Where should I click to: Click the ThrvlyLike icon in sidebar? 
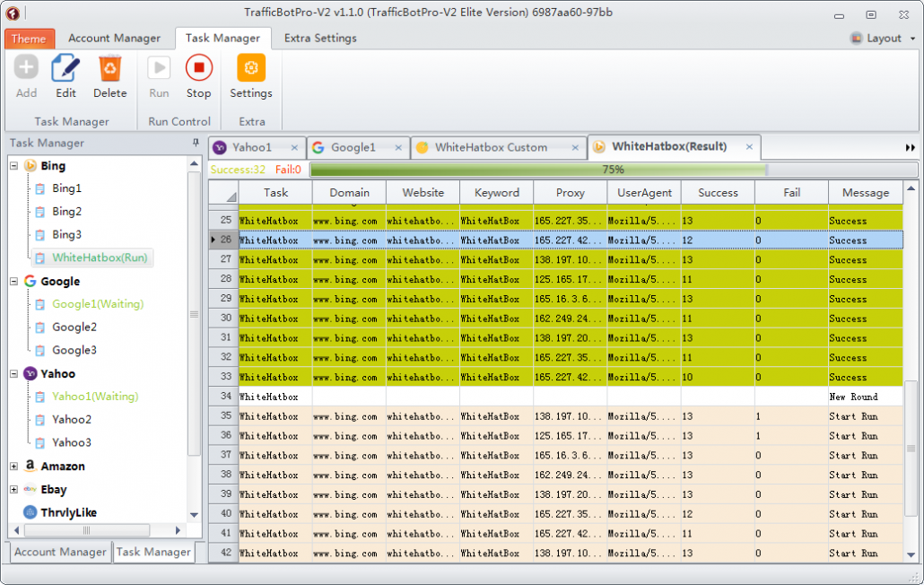tap(31, 511)
